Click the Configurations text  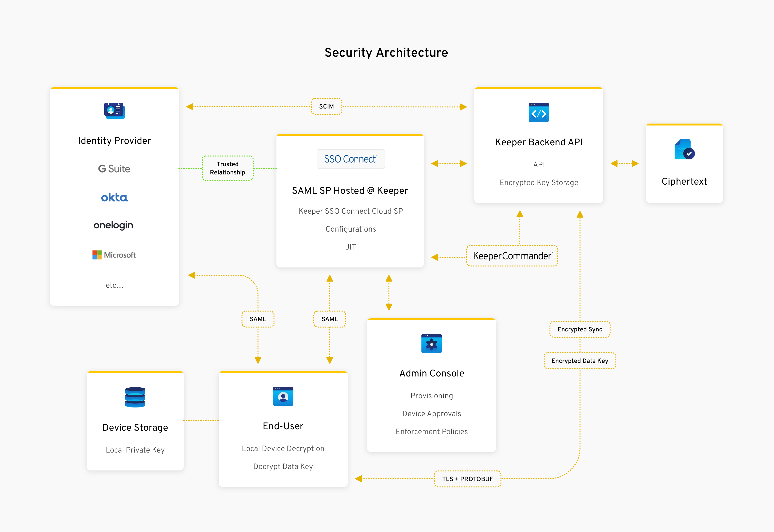tap(351, 229)
